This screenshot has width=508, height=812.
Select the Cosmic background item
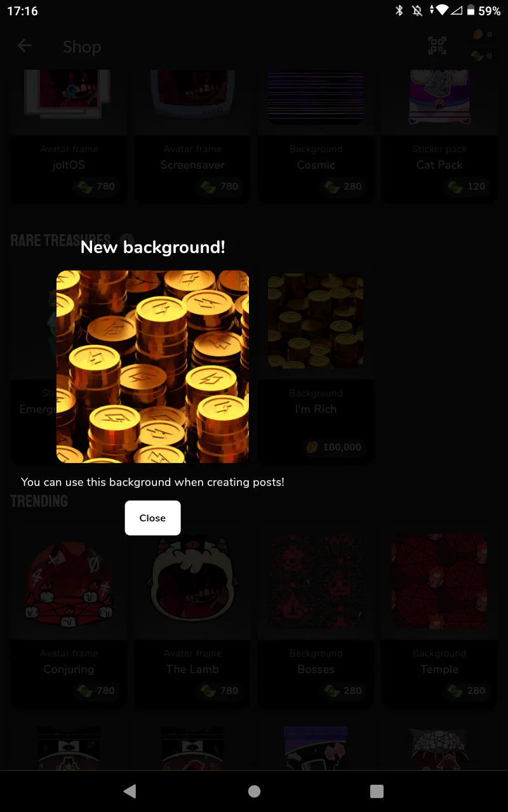pyautogui.click(x=316, y=136)
